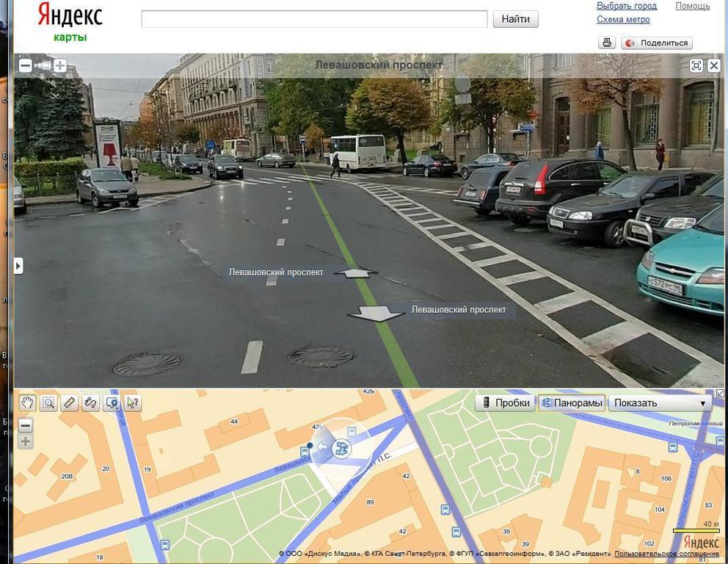Open the Выбрать город link
Screen dimensions: 728x564
click(627, 6)
